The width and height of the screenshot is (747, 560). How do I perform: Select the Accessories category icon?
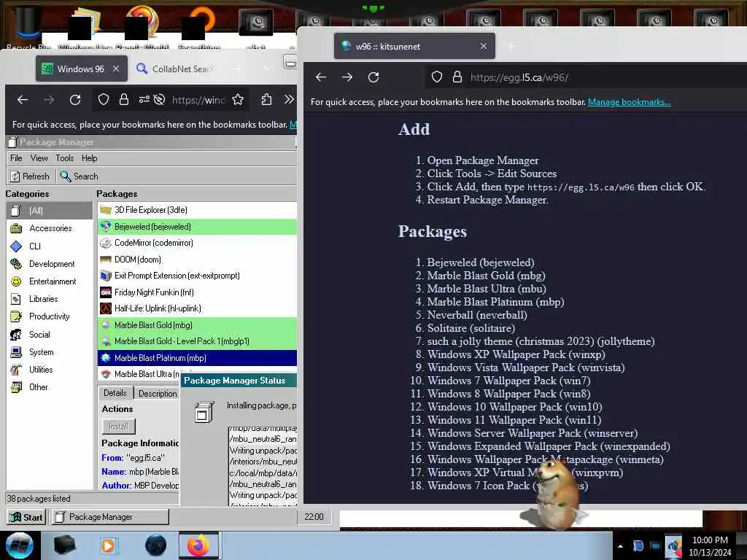point(16,228)
